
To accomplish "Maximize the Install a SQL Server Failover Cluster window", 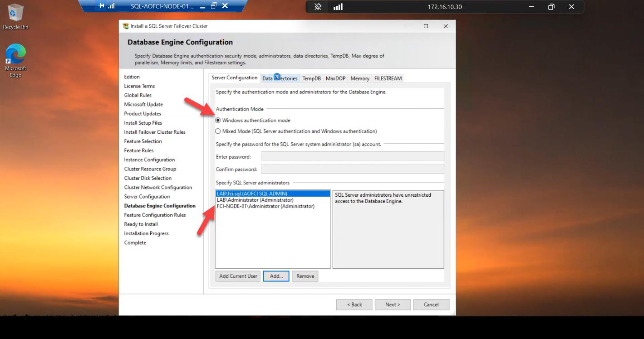I will 426,26.
